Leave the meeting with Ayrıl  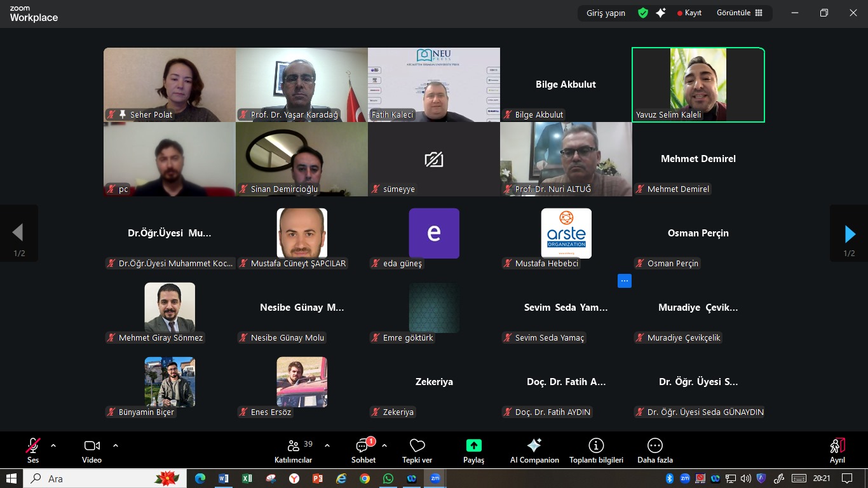(837, 450)
